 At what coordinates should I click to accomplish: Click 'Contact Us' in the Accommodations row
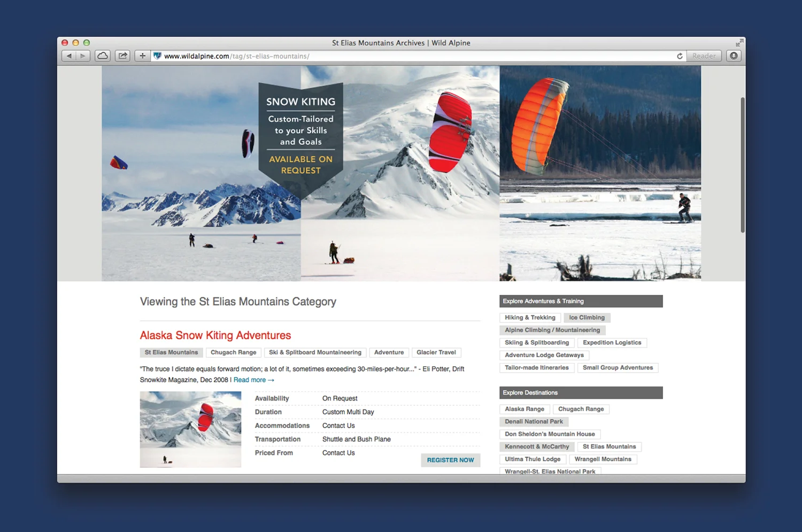click(x=338, y=426)
